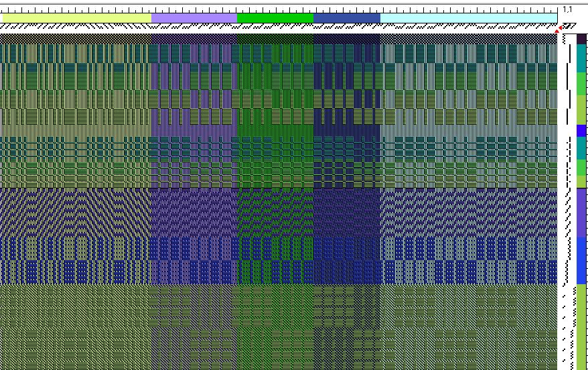Pick the bright green warp color segment

click(x=275, y=18)
